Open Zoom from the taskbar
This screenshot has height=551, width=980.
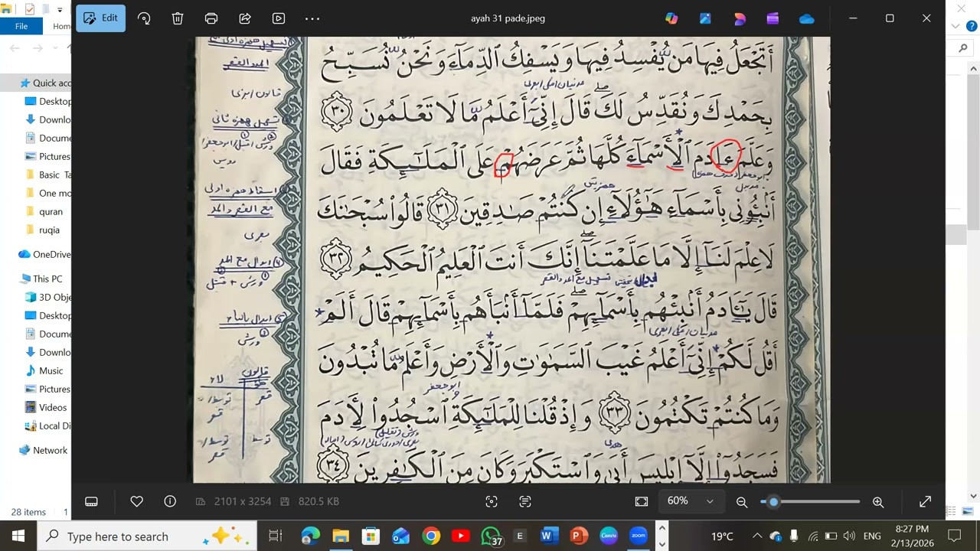click(x=639, y=536)
